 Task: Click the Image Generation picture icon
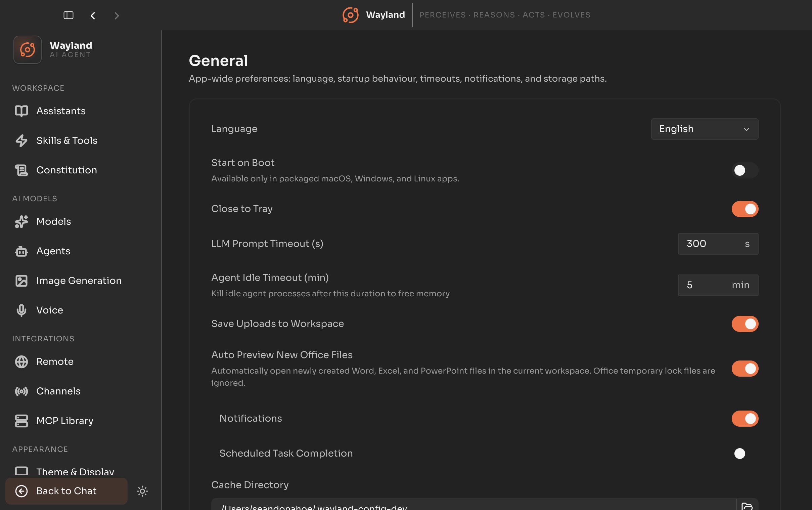point(21,281)
